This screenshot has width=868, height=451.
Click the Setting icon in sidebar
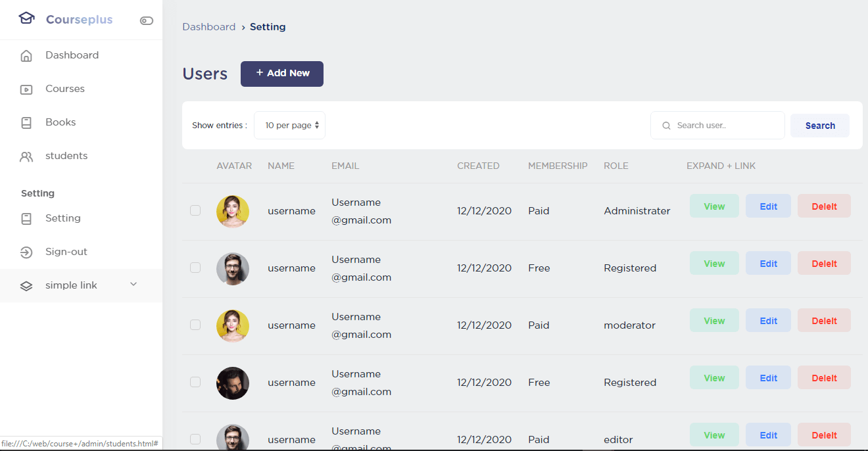pos(26,219)
